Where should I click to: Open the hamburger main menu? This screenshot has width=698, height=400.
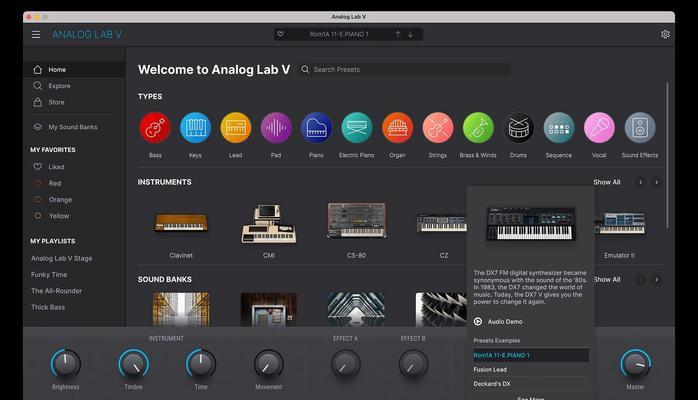[x=36, y=34]
